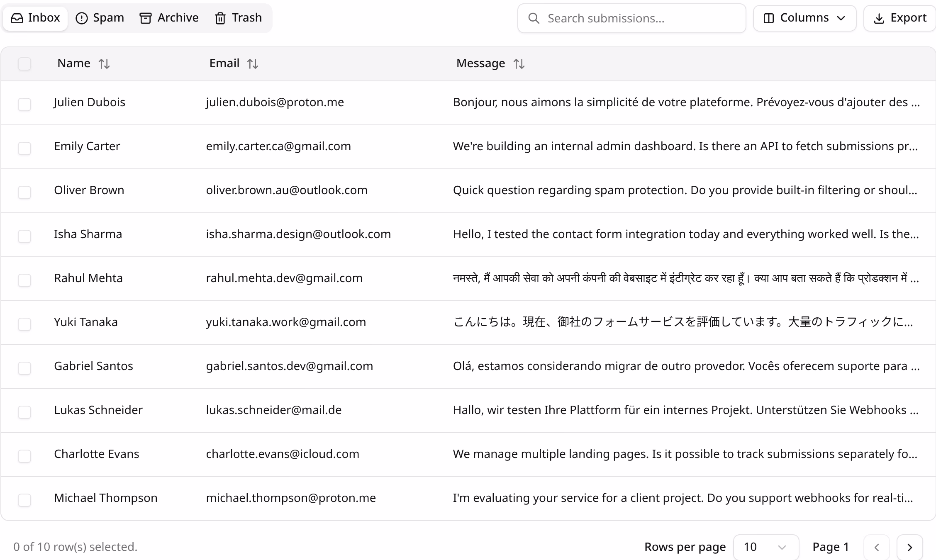Click the search submissions input field
This screenshot has width=936, height=560.
coord(631,18)
